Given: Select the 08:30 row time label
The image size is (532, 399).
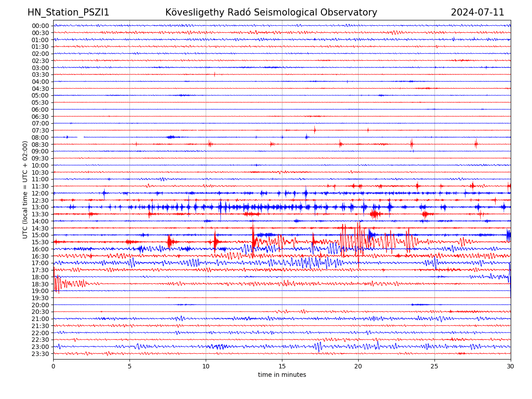Looking at the screenshot, I should [40, 145].
